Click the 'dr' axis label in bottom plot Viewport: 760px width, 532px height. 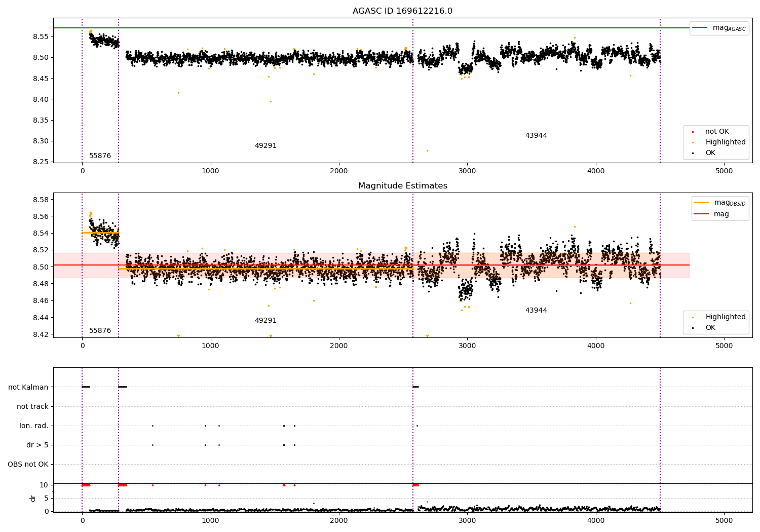pyautogui.click(x=33, y=498)
